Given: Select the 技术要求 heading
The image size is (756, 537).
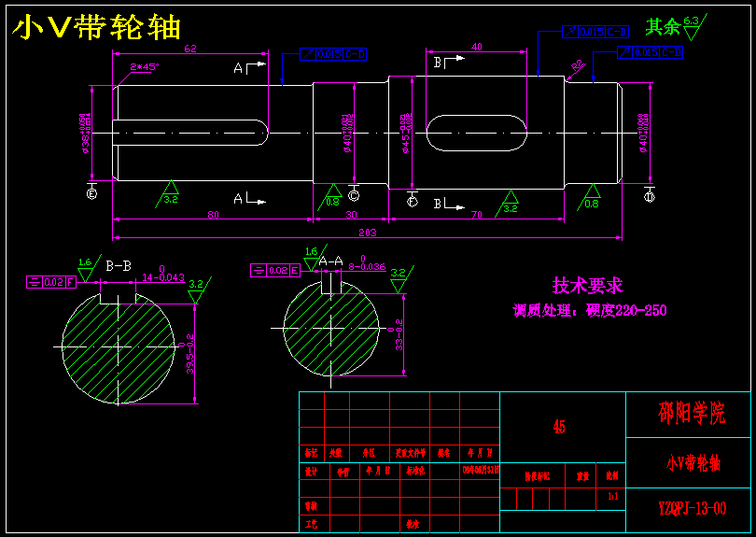Looking at the screenshot, I should click(x=588, y=286).
